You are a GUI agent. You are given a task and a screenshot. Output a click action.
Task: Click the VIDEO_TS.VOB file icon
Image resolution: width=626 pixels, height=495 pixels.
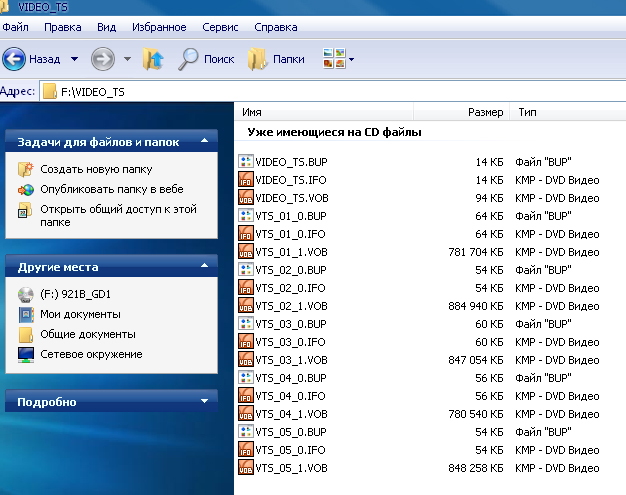pos(246,197)
